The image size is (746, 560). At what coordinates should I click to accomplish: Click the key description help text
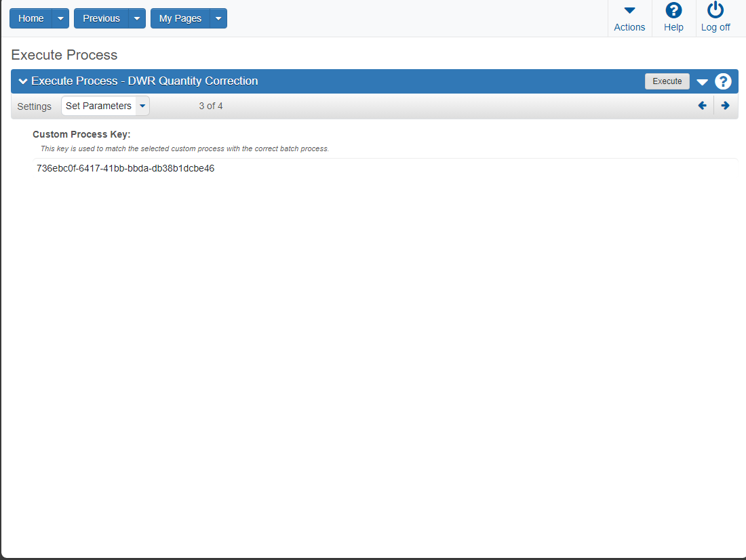point(184,148)
